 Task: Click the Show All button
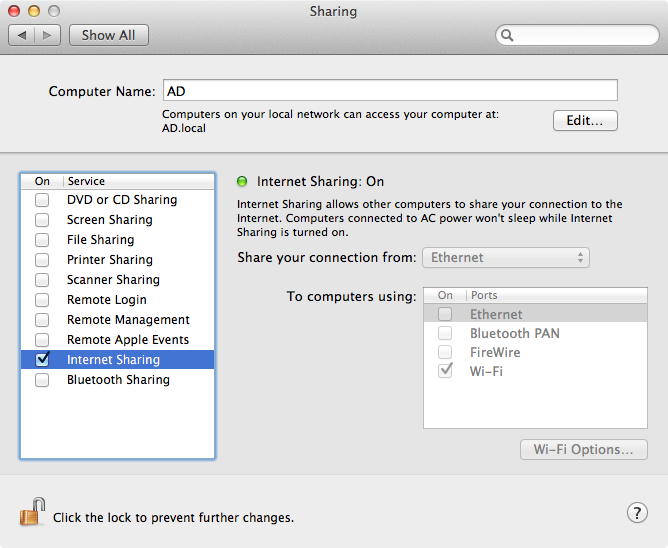click(109, 35)
